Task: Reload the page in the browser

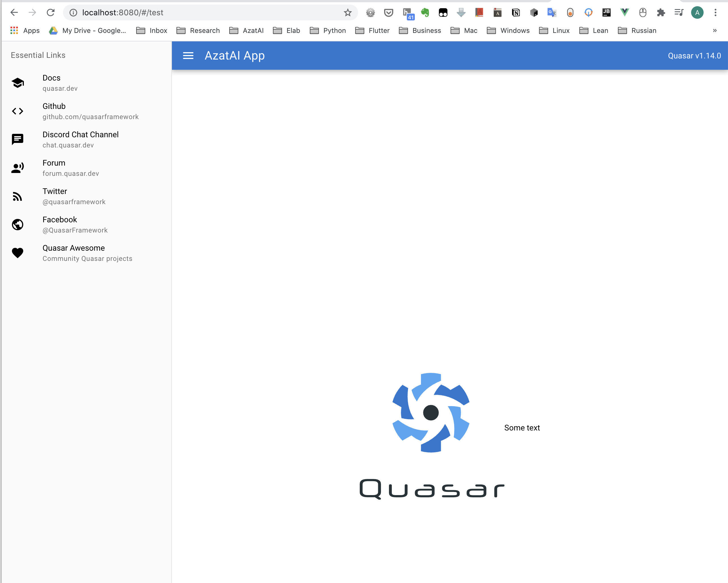Action: [x=51, y=13]
